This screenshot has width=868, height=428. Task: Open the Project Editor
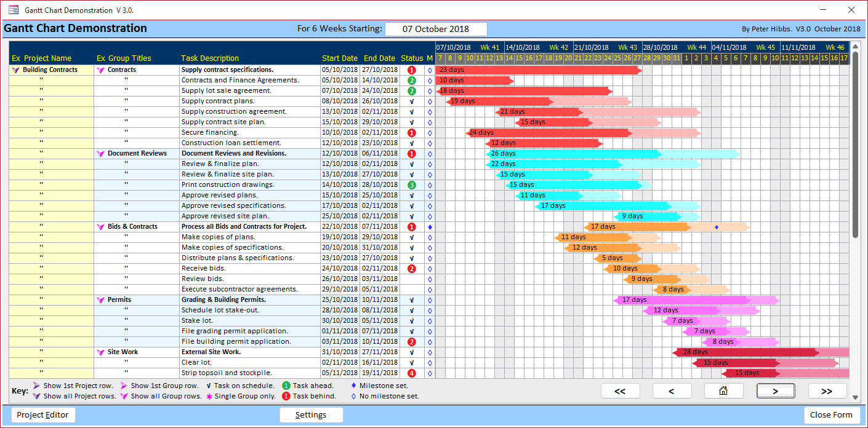click(43, 415)
